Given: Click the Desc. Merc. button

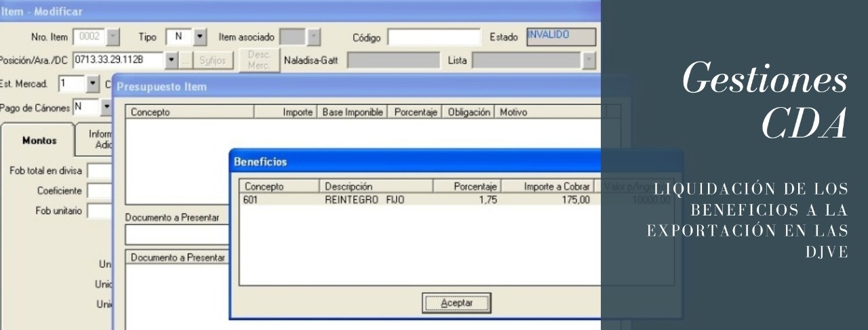Looking at the screenshot, I should [258, 59].
